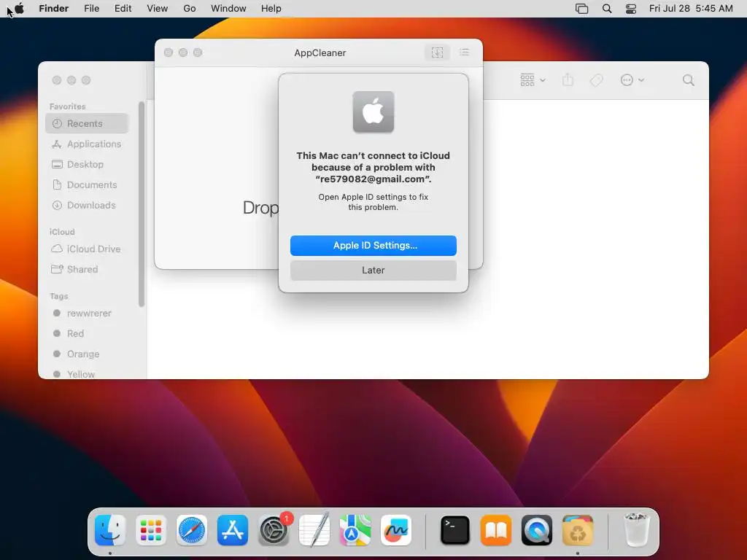Click the Favorites section header
The width and height of the screenshot is (747, 560).
tap(68, 106)
